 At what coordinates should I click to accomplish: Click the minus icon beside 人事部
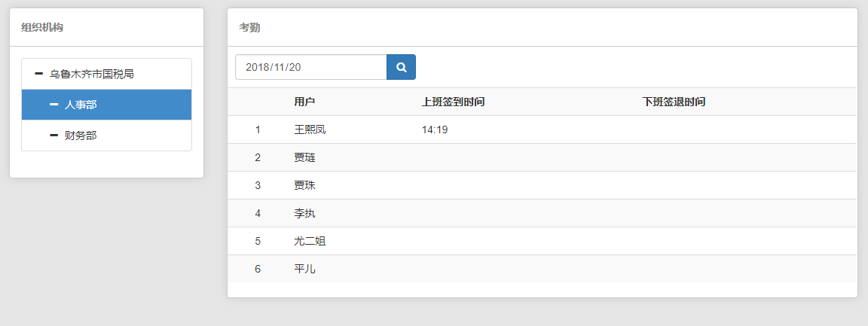[53, 105]
